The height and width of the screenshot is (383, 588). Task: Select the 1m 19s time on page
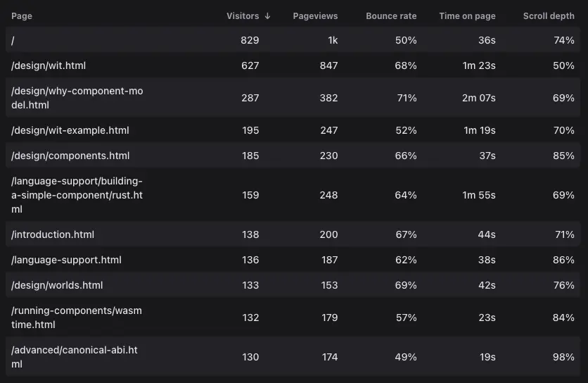tap(480, 130)
